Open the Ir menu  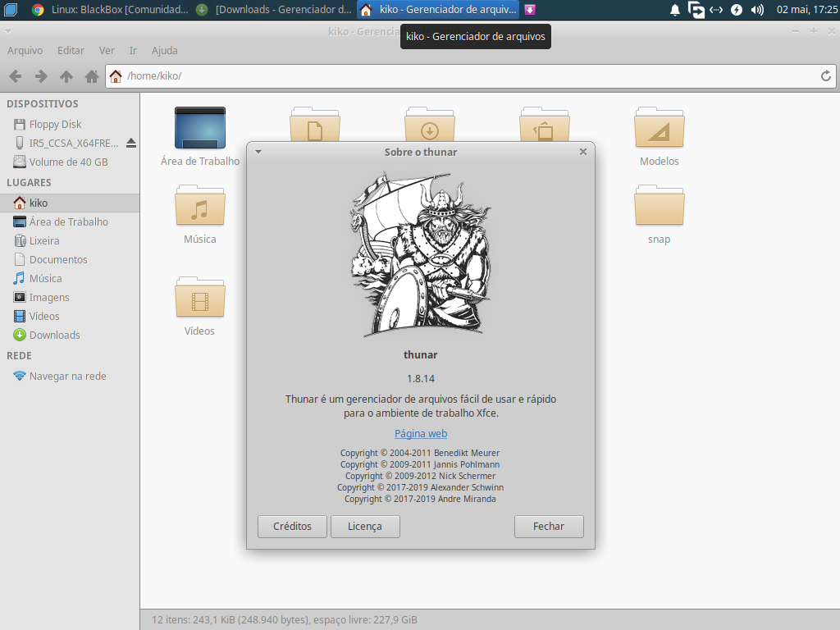(x=133, y=50)
